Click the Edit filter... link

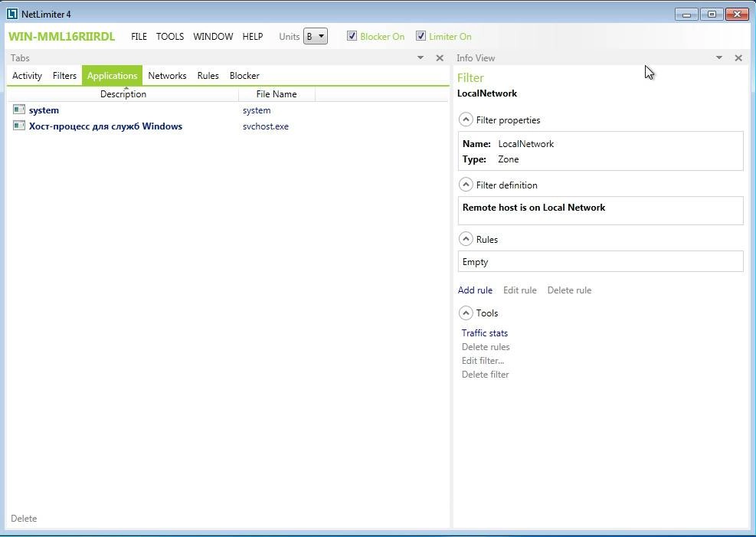pos(483,361)
